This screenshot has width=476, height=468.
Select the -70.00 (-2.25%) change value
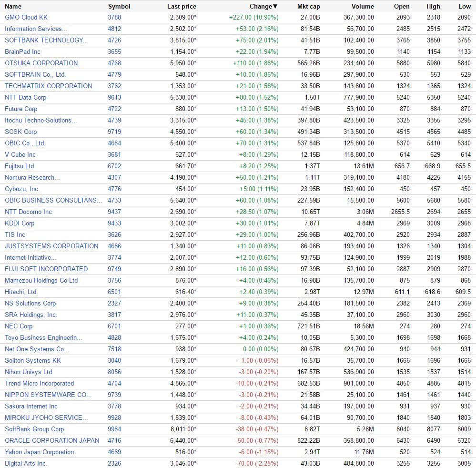tap(257, 463)
